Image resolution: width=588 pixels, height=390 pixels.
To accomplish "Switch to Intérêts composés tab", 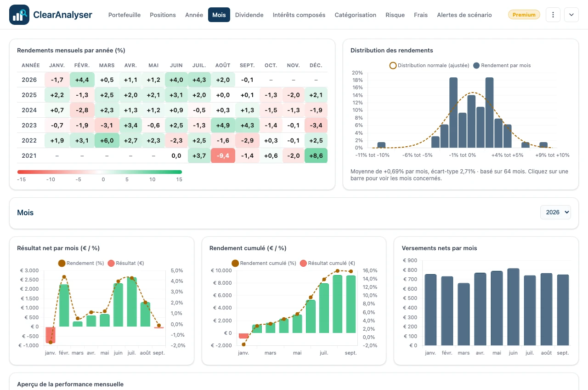I will pos(299,15).
